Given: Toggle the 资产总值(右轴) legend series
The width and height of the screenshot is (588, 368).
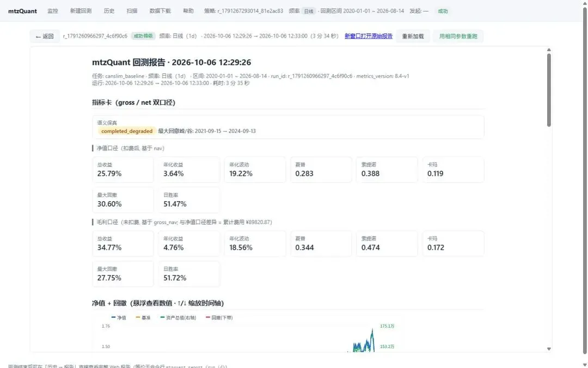Looking at the screenshot, I should click(178, 318).
